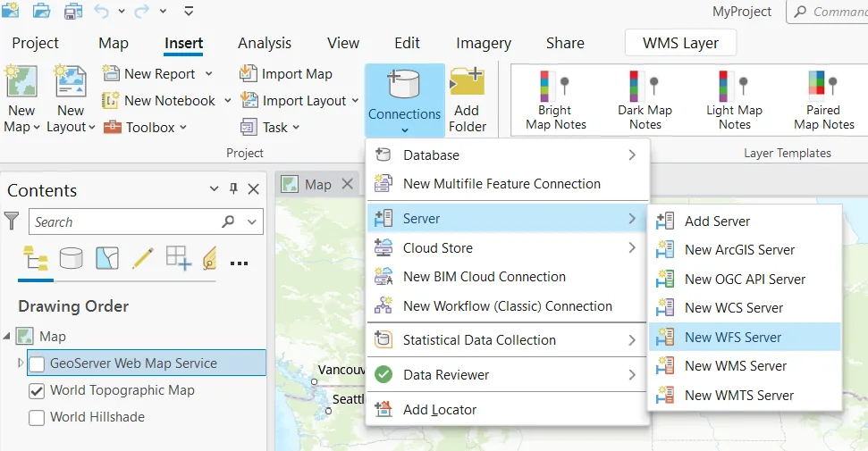
Task: Switch to the Imagery ribbon tab
Action: pos(484,43)
